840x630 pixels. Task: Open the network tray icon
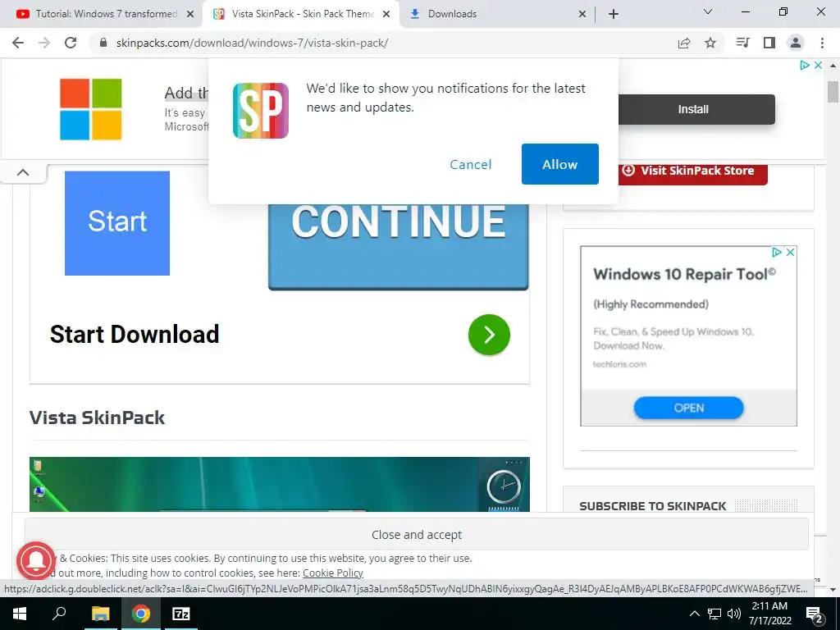[x=714, y=614]
